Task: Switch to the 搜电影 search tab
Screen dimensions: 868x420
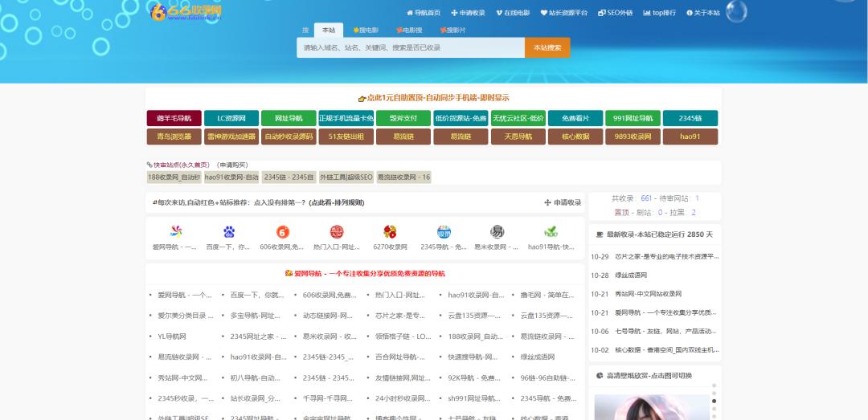Action: click(x=366, y=30)
